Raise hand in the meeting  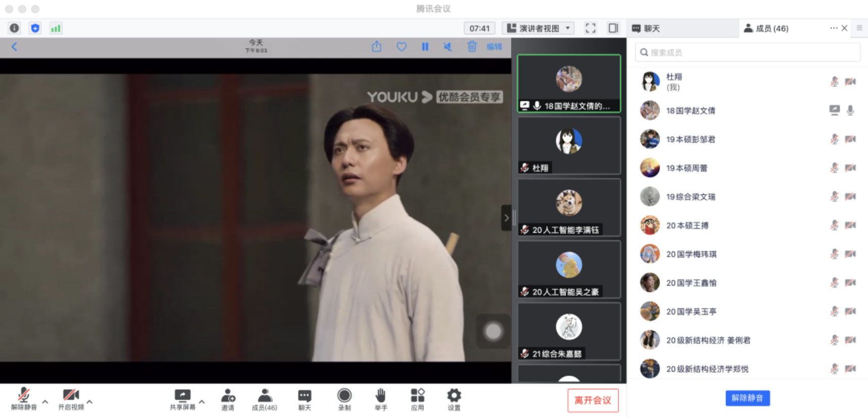[381, 399]
